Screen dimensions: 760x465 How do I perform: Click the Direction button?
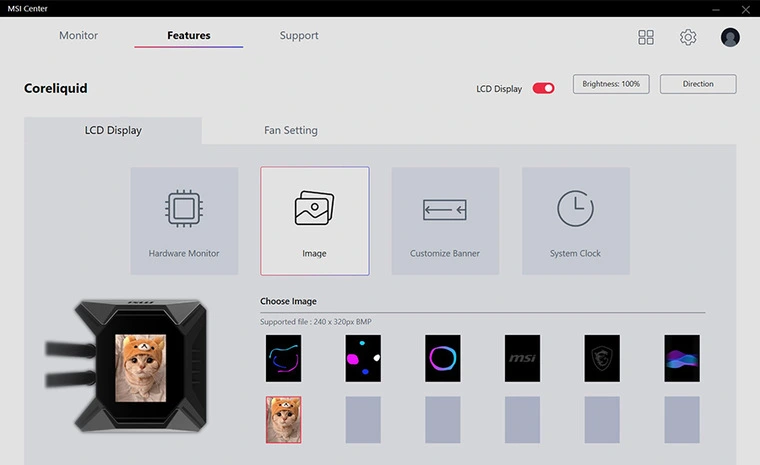coord(698,84)
